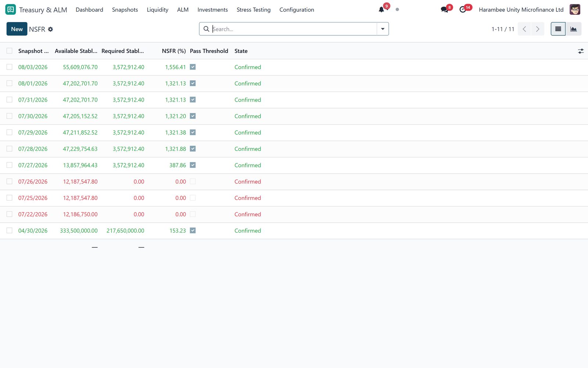Open the ALM menu

(183, 10)
